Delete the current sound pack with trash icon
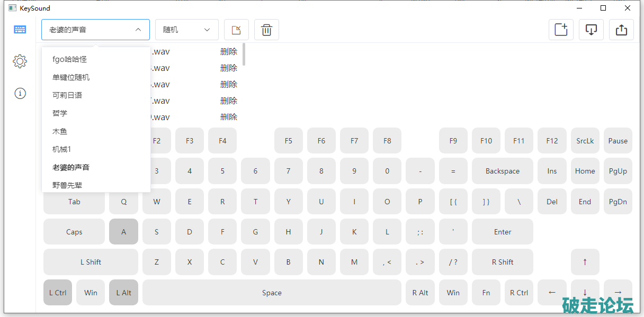This screenshot has height=317, width=644. (266, 30)
